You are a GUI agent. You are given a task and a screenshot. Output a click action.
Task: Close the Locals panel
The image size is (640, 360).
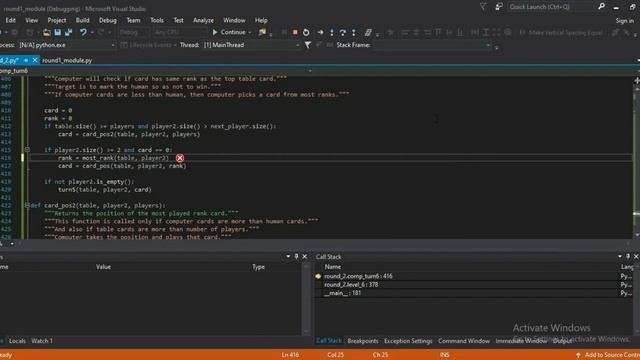pyautogui.click(x=304, y=256)
